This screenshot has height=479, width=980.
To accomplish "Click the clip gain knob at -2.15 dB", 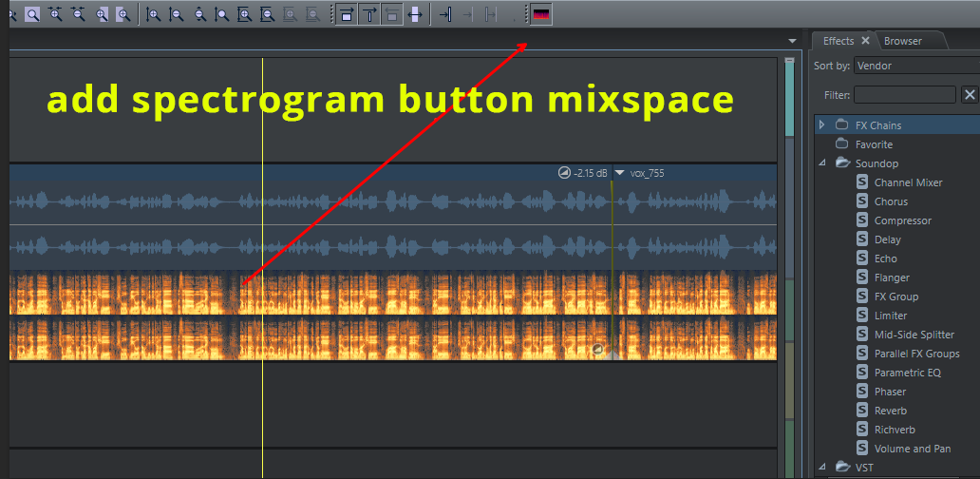I will tap(564, 173).
